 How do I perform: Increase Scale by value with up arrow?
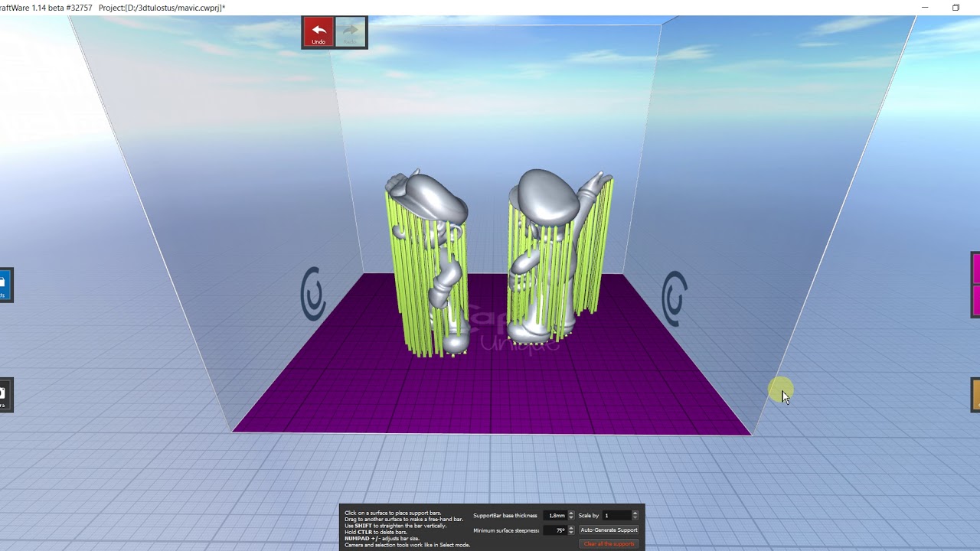[635, 513]
